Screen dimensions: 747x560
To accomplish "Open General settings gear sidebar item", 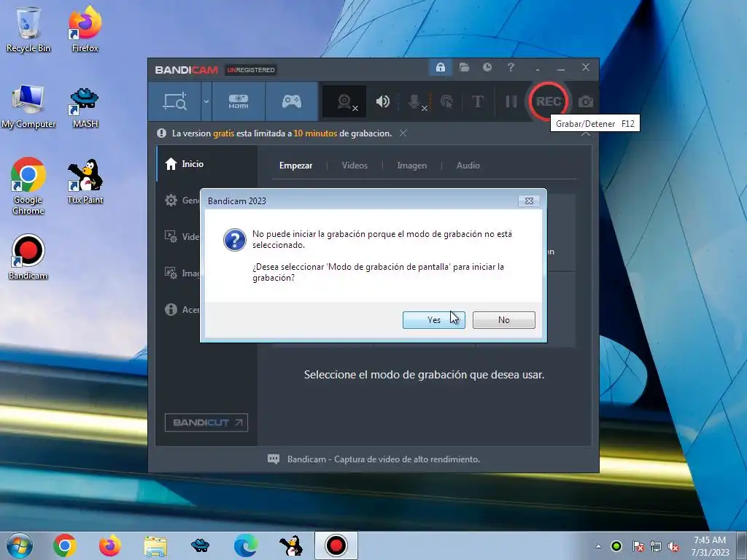I will pyautogui.click(x=182, y=201).
